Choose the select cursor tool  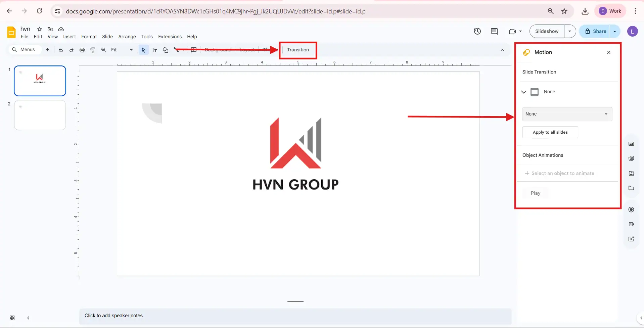[143, 50]
